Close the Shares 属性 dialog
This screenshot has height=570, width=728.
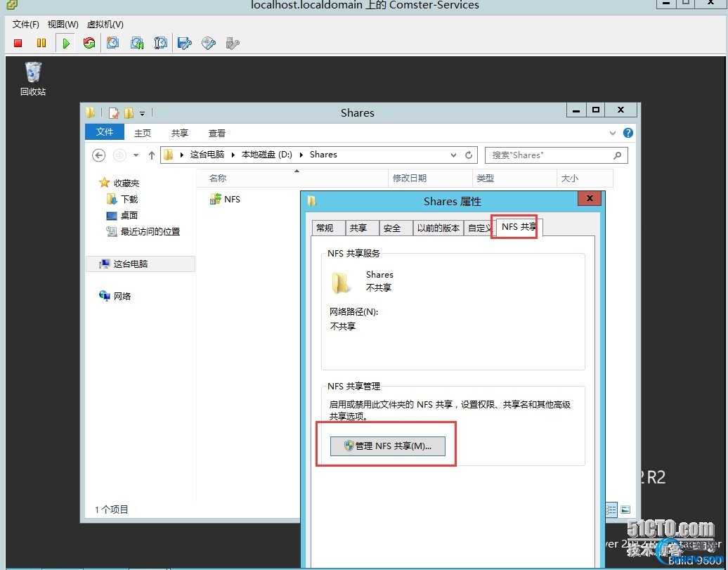(x=590, y=198)
